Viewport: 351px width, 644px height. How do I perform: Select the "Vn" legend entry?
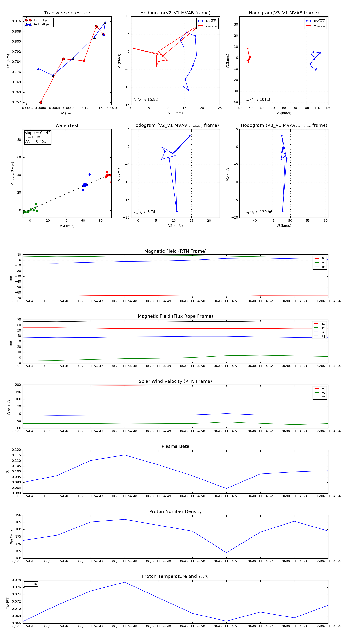click(320, 397)
